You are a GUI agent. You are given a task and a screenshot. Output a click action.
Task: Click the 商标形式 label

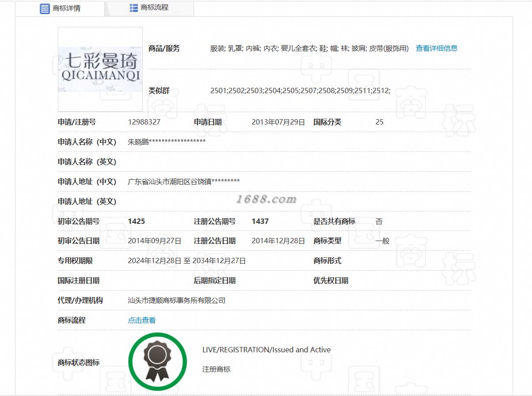coord(327,261)
